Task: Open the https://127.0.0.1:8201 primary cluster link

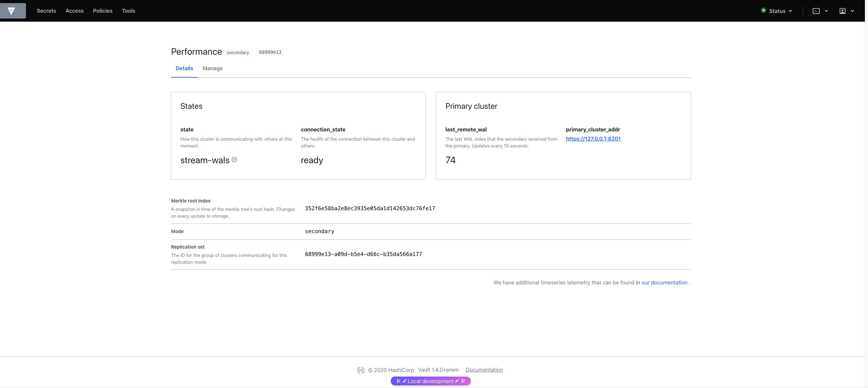Action: (x=593, y=139)
